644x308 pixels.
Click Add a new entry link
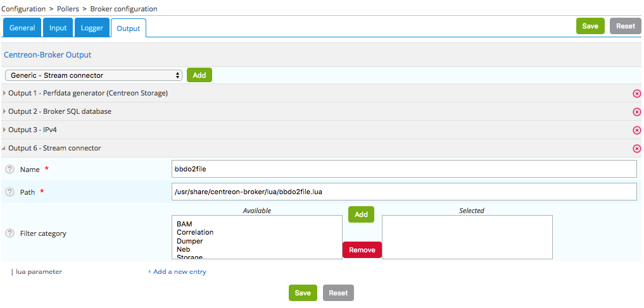(177, 272)
